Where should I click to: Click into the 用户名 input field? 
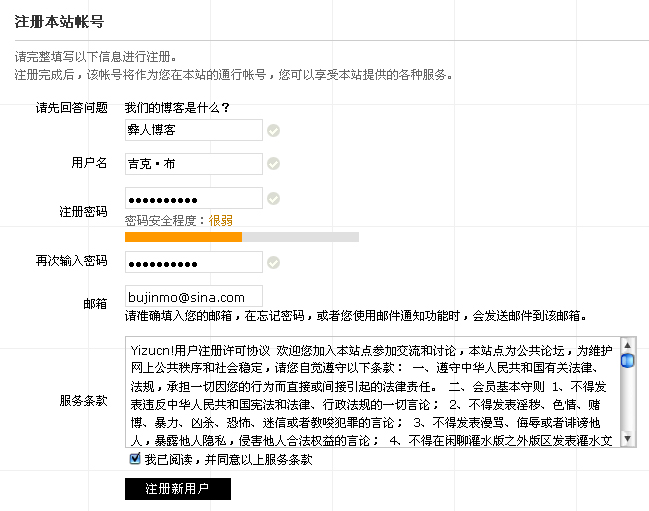tap(193, 164)
